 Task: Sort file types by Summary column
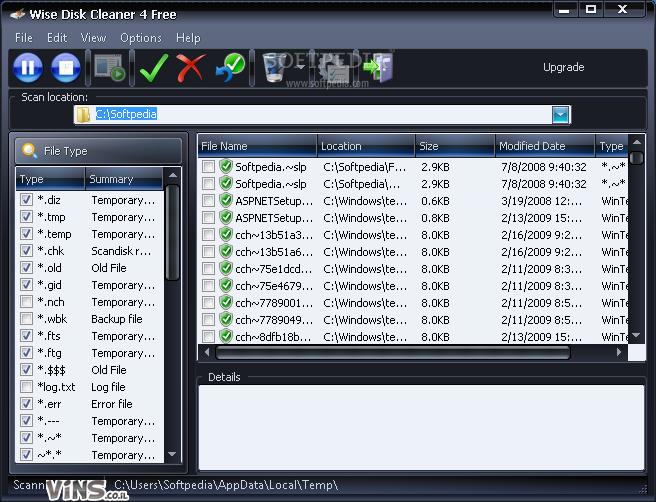click(x=124, y=179)
